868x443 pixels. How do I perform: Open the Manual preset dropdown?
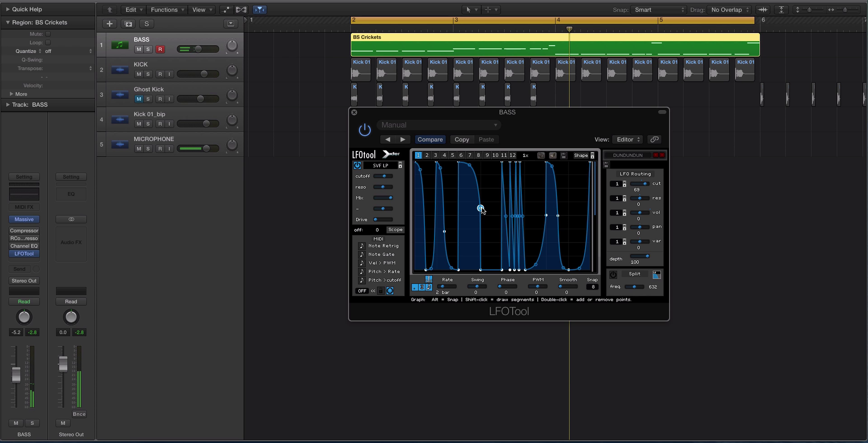pos(439,125)
